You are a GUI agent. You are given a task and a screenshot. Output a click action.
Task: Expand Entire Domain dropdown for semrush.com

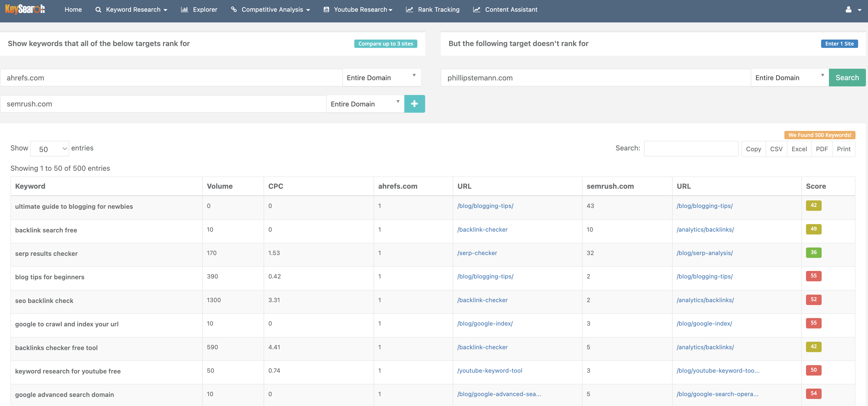click(365, 104)
